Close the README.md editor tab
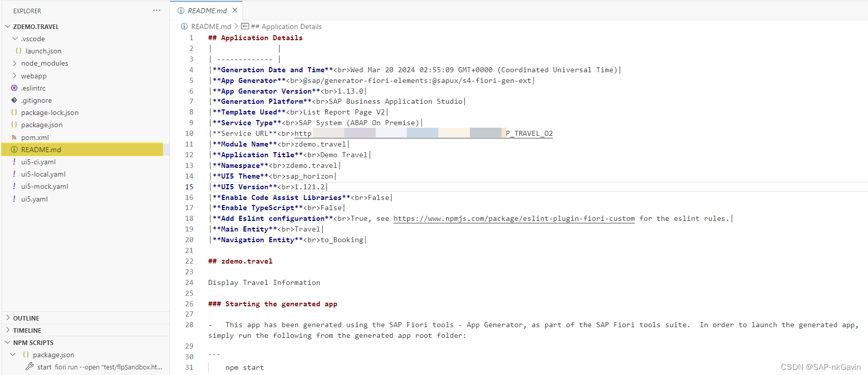Viewport: 868px width, 375px height. 235,10
